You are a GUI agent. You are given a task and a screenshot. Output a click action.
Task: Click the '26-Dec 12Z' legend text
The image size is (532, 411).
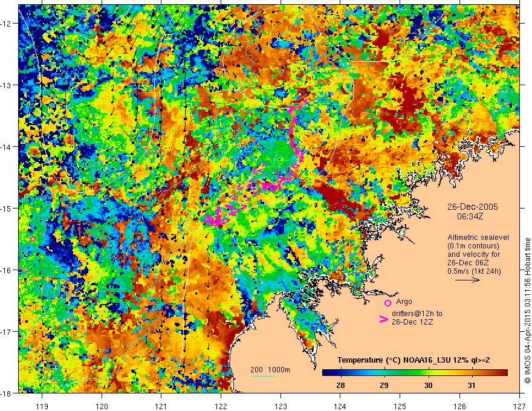coord(412,322)
